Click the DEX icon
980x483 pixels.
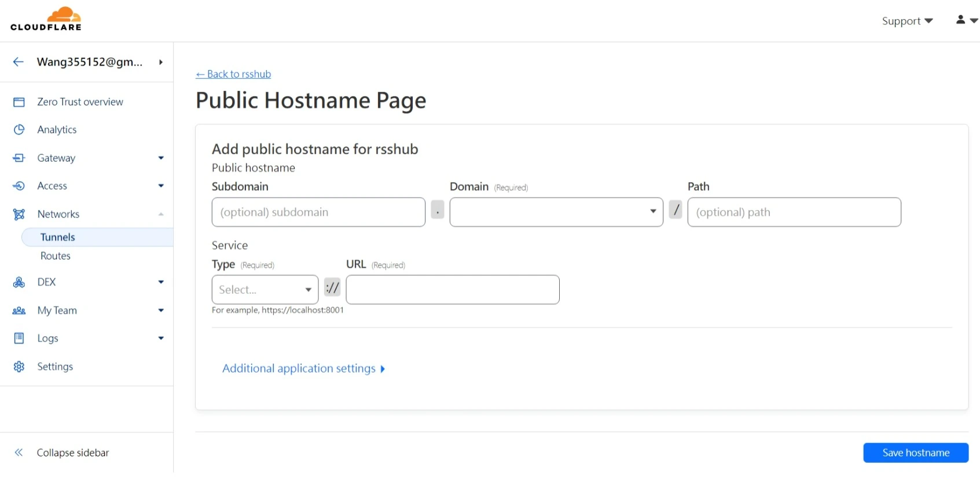(x=19, y=282)
